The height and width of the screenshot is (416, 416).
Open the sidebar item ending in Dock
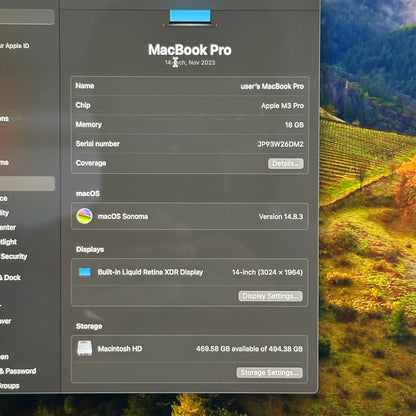10,277
